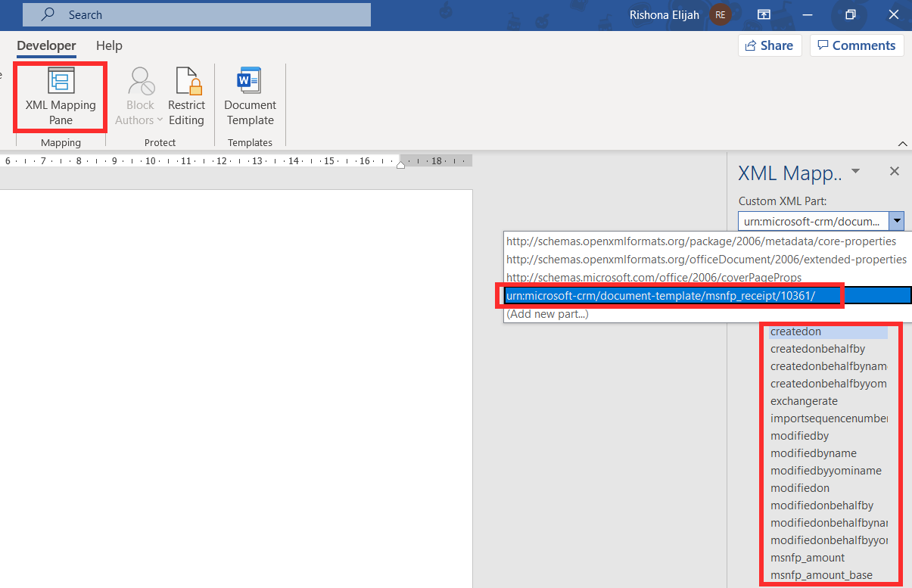Click the ruler right indent marker
The height and width of the screenshot is (588, 912).
tap(400, 164)
